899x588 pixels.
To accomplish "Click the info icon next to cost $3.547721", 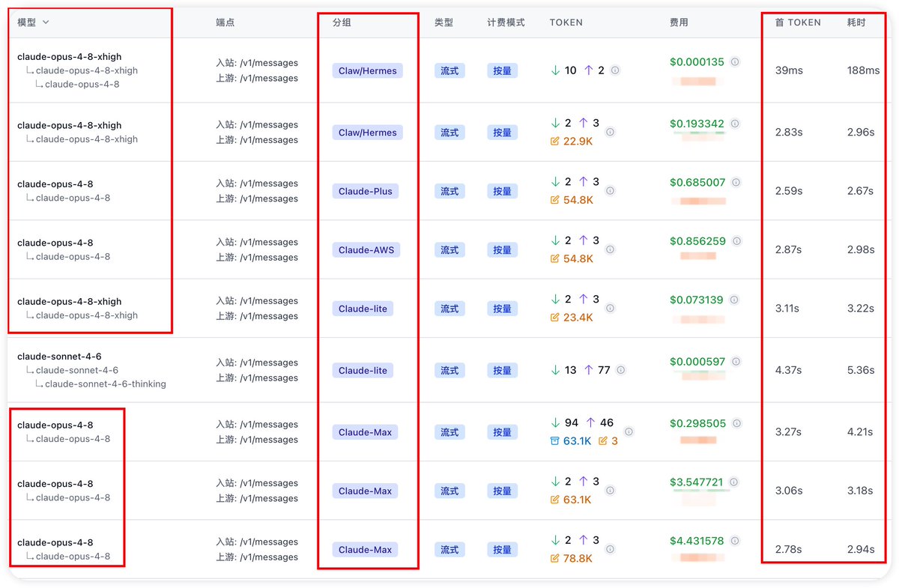I will [x=734, y=482].
